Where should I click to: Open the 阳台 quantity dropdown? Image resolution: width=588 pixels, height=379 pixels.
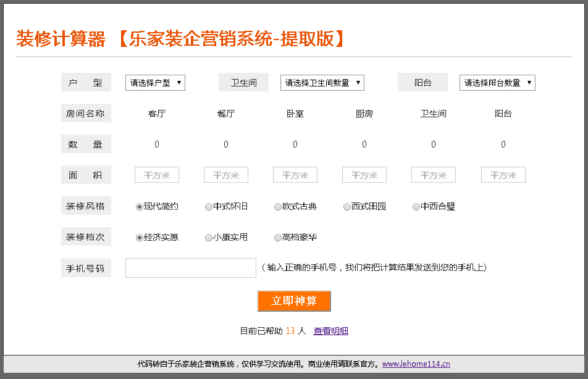click(x=497, y=83)
